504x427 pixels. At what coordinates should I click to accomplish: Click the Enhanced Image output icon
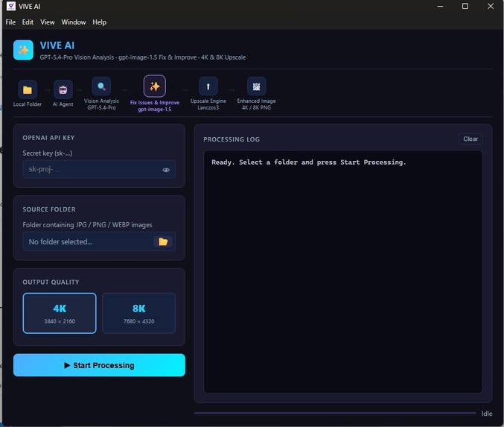click(x=256, y=86)
